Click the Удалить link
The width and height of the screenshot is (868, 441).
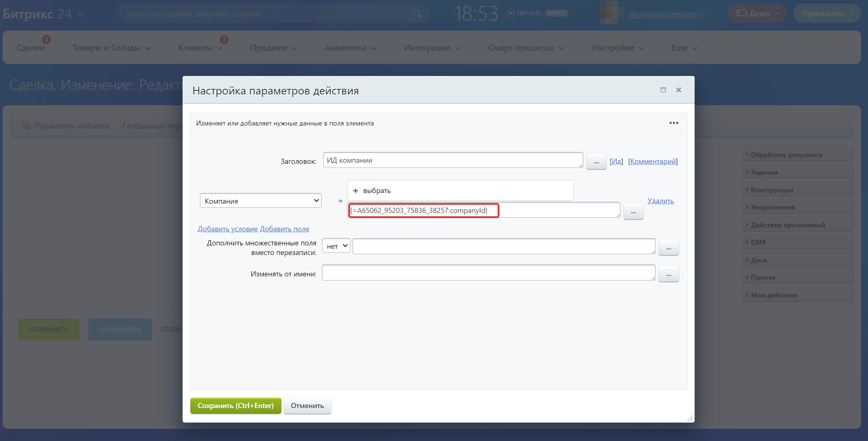[660, 201]
